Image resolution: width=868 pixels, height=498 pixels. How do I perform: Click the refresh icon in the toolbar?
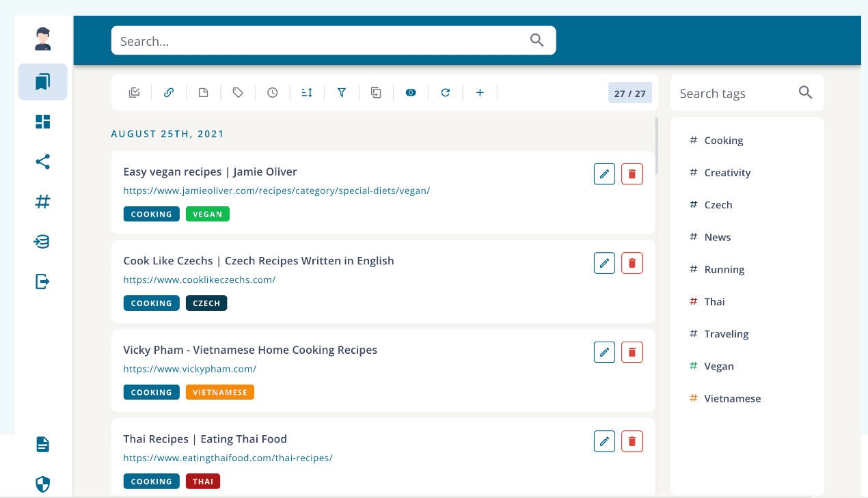[445, 93]
